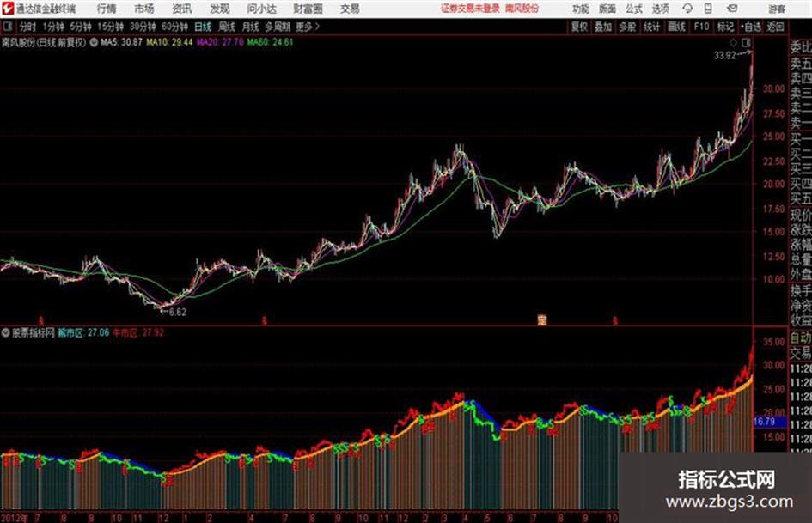
Task: Open the customer service headset icon
Action: pos(687,9)
